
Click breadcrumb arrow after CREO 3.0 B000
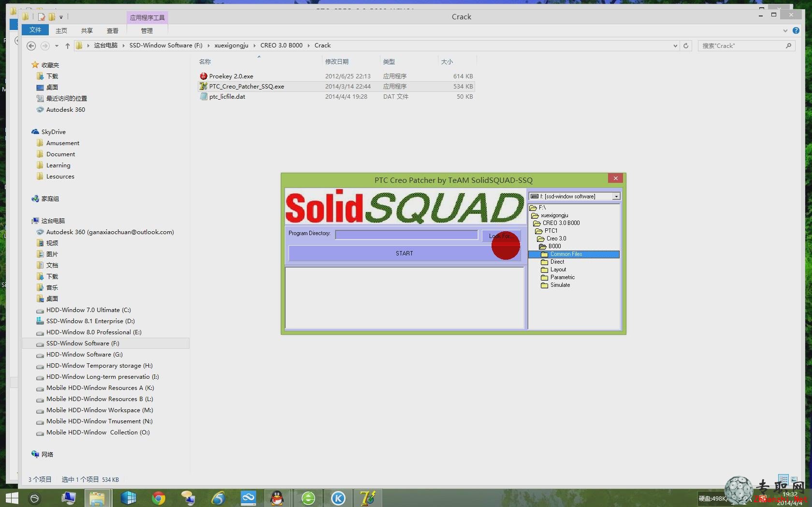point(308,45)
